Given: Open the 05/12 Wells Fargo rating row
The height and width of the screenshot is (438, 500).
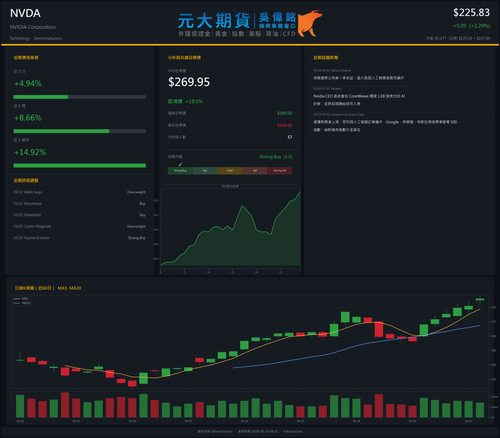Looking at the screenshot, I should tap(80, 192).
